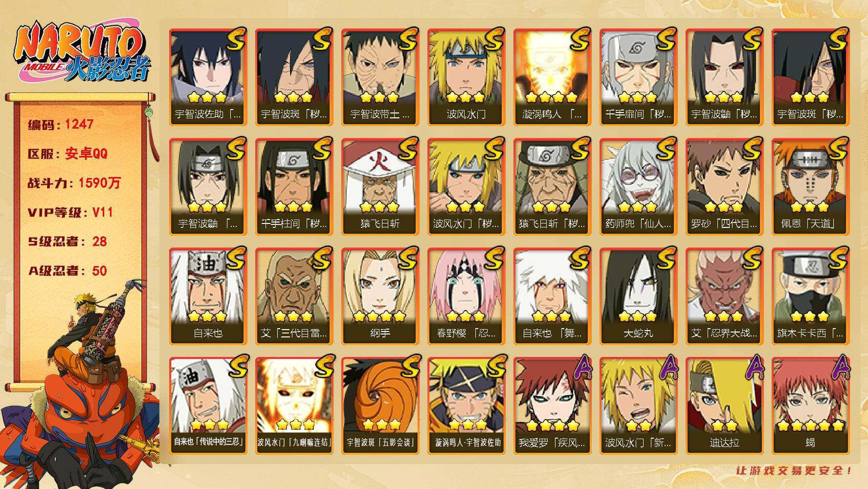This screenshot has height=489, width=868.
Task: Click the 迪达拉 A-rank card
Action: click(x=724, y=405)
